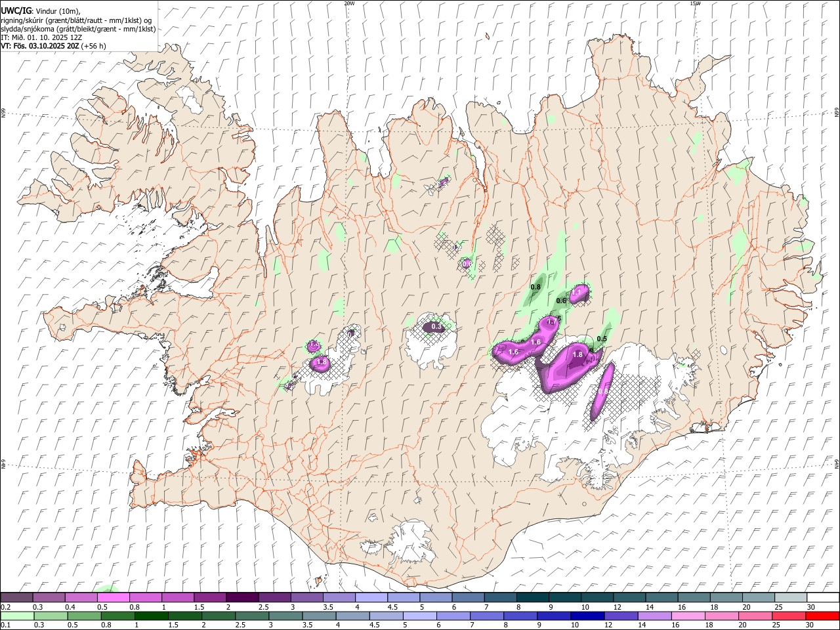Viewport: 840px width, 630px height.
Task: Click the 'UWC/IG: Vindur (10m)' title line
Action: [x=40, y=10]
